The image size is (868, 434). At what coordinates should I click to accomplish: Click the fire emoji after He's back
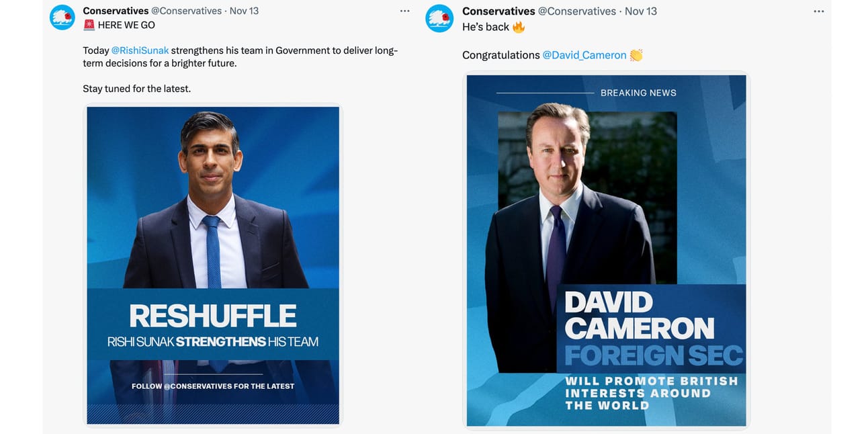click(519, 27)
